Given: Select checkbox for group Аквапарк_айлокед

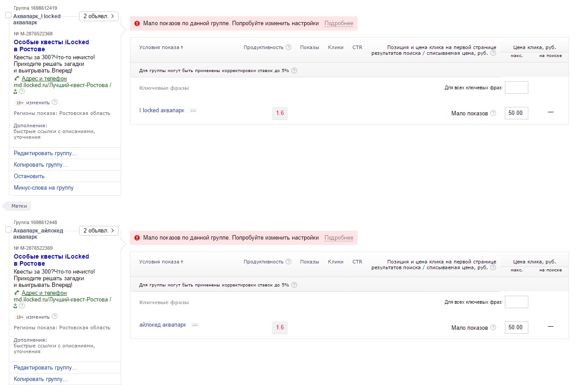Looking at the screenshot, I should (8, 230).
